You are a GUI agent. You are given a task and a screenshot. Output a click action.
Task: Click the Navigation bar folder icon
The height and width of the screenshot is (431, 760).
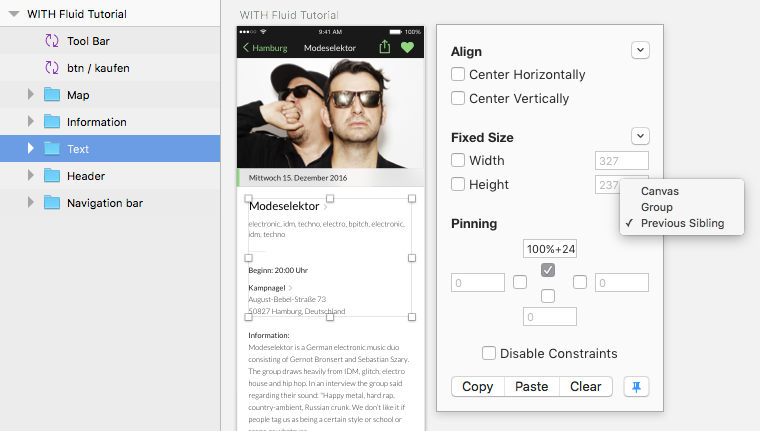pyautogui.click(x=52, y=203)
